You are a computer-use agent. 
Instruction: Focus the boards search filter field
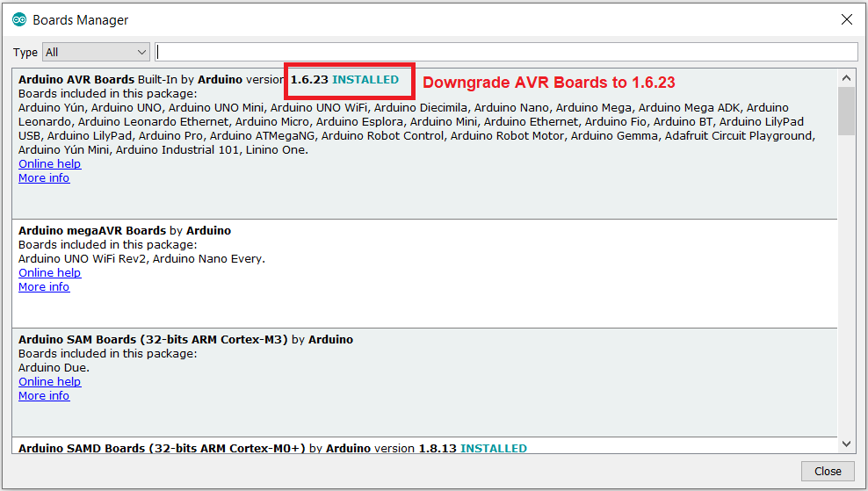[x=506, y=52]
